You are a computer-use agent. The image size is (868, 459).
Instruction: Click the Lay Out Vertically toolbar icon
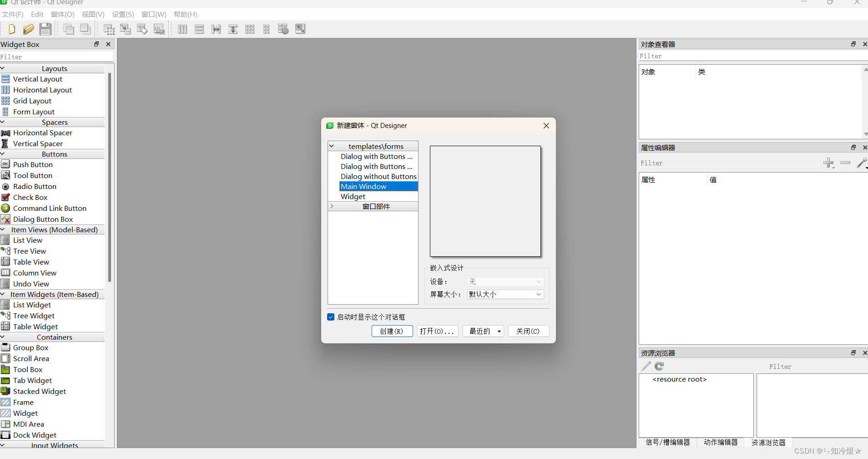199,29
